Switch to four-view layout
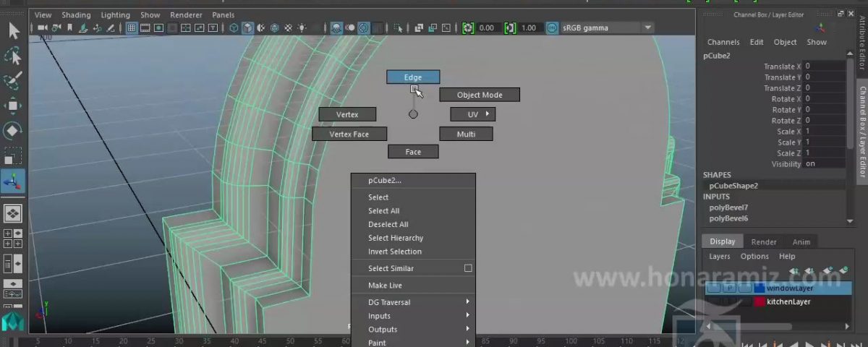868x347 pixels. coord(13,239)
